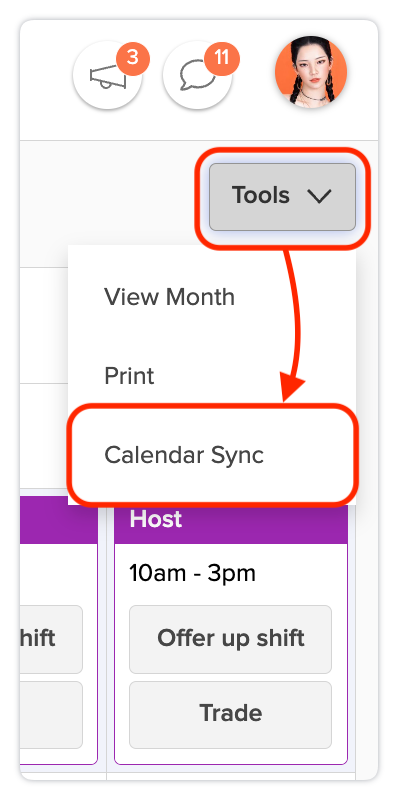This screenshot has width=398, height=800.
Task: Click the cut-off button below left shift button
Action: 51,714
